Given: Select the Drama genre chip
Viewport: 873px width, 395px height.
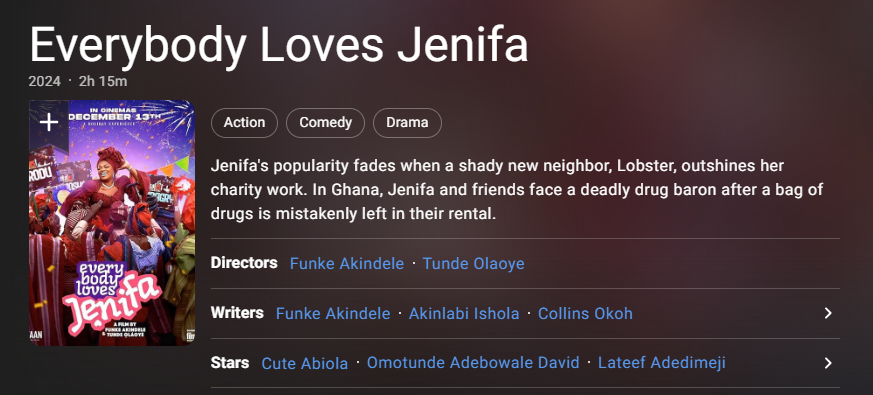Looking at the screenshot, I should [x=407, y=123].
